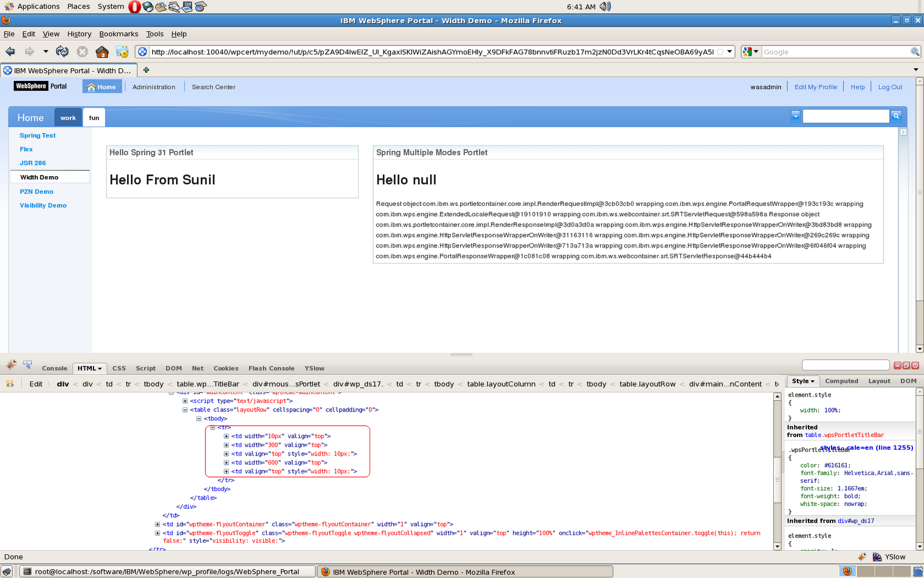Go to the browser Home page
The width and height of the screenshot is (924, 578).
[102, 51]
